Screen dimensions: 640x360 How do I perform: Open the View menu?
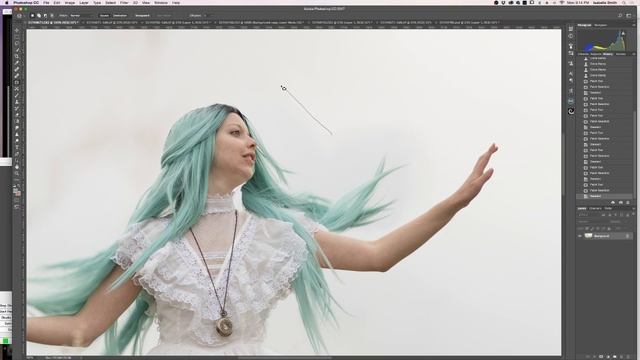145,2
